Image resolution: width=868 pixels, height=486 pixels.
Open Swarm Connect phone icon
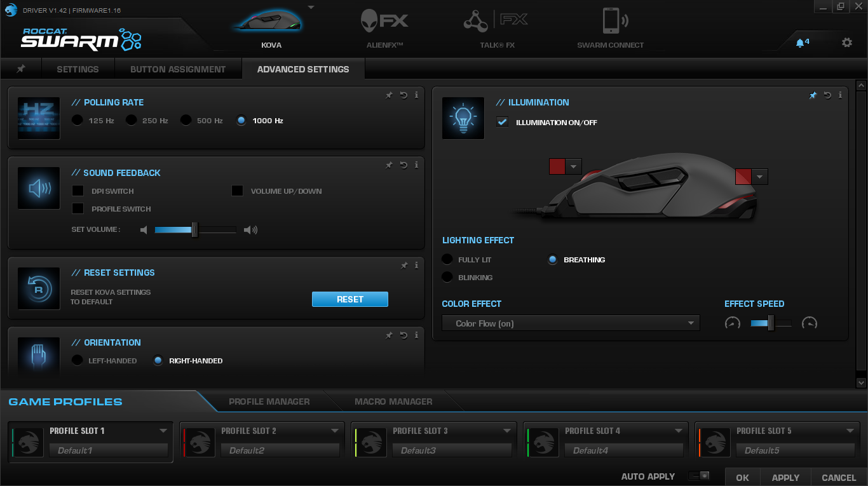615,22
